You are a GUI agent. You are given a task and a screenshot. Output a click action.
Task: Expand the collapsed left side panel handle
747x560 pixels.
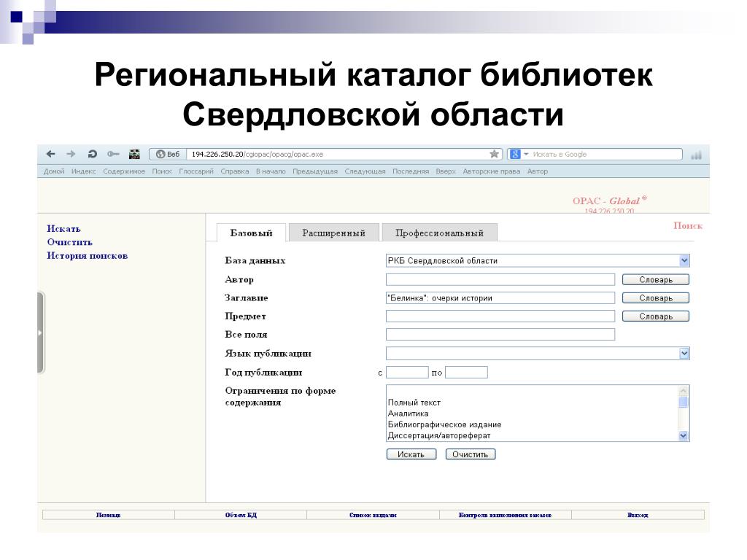41,332
